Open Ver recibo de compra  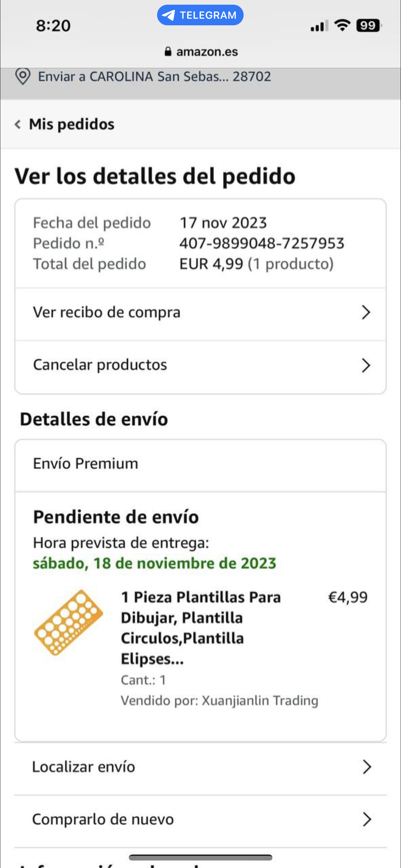(106, 312)
